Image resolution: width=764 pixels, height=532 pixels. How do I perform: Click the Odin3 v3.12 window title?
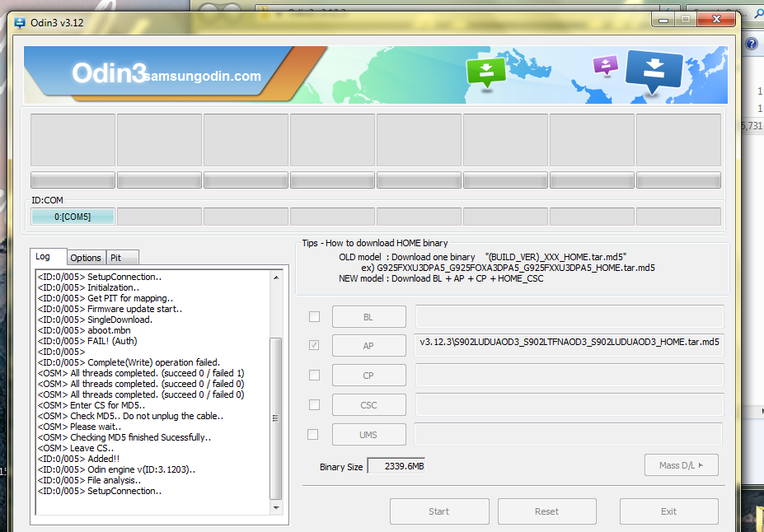click(57, 23)
